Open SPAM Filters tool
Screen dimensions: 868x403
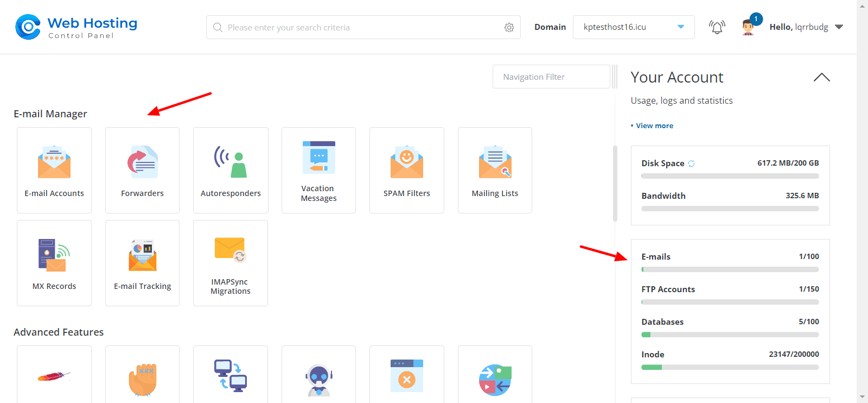[406, 170]
